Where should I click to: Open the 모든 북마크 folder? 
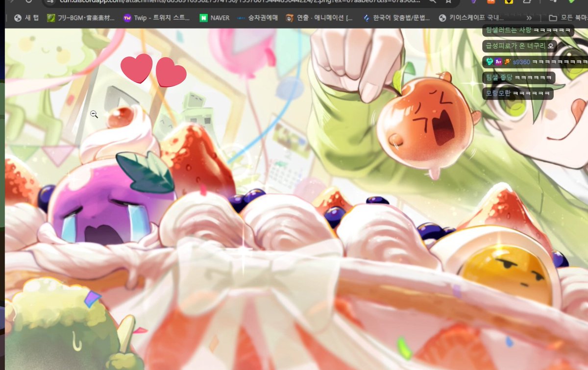(x=568, y=18)
